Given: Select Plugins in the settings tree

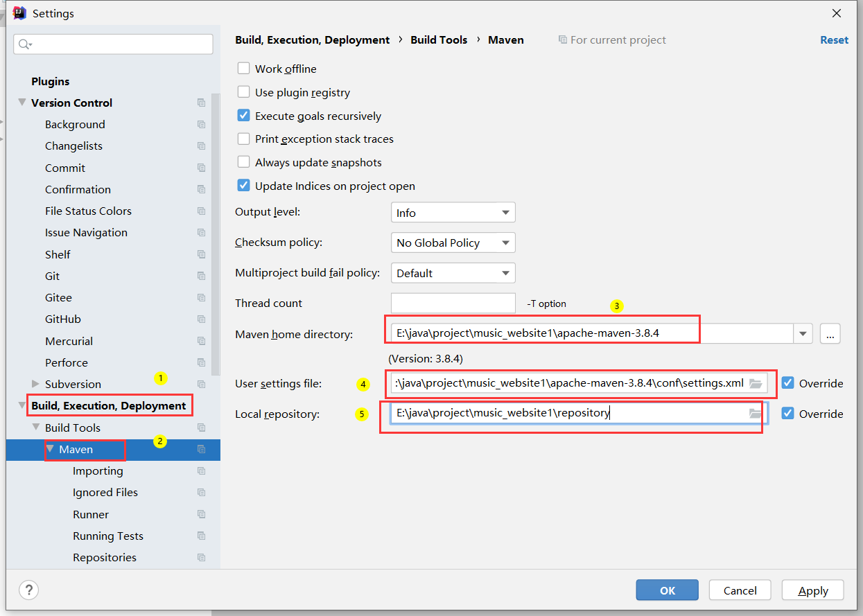Looking at the screenshot, I should 51,81.
